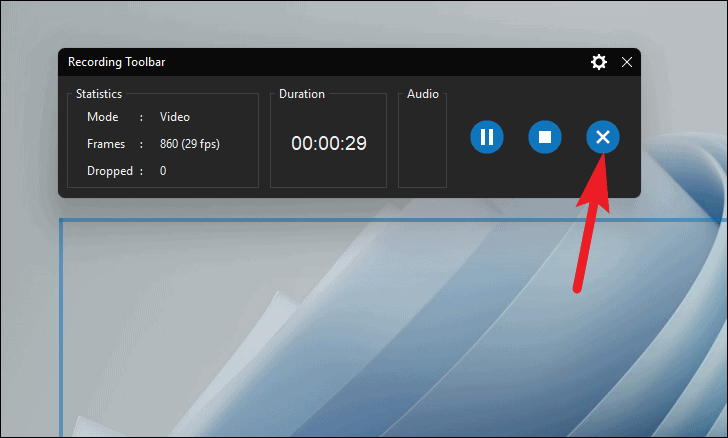Screen dimensions: 728x438
Task: Click the Duration group label
Action: click(302, 94)
